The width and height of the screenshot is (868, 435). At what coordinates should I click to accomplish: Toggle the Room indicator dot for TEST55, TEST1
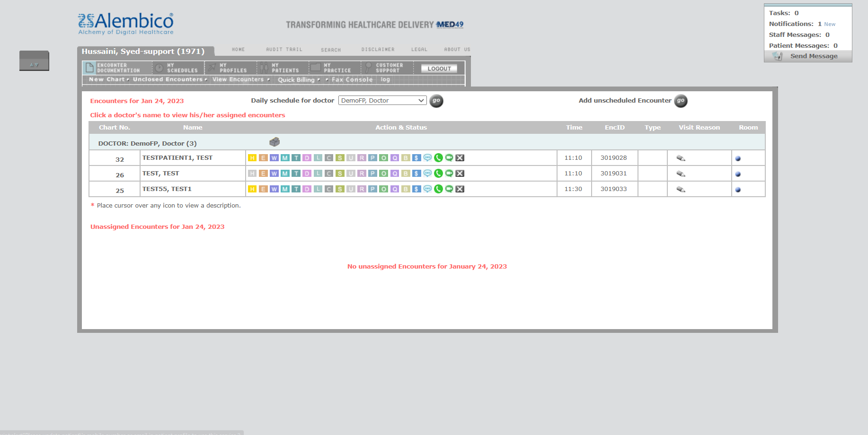[738, 189]
